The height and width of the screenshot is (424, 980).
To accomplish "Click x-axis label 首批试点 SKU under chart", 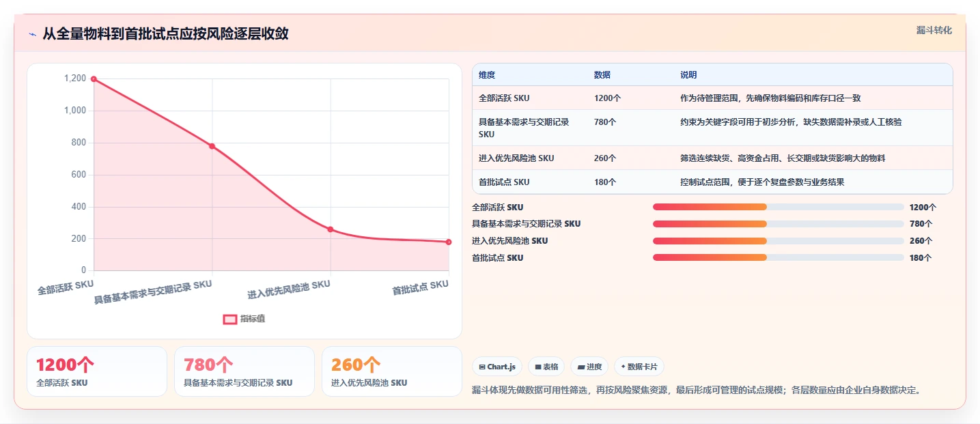I will click(x=420, y=287).
